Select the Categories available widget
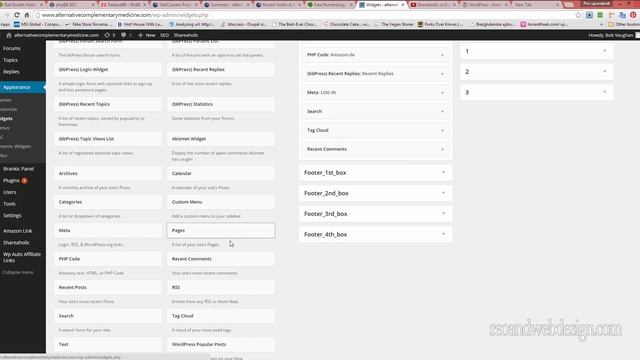Image resolution: width=640 pixels, height=360 pixels. coord(108,202)
